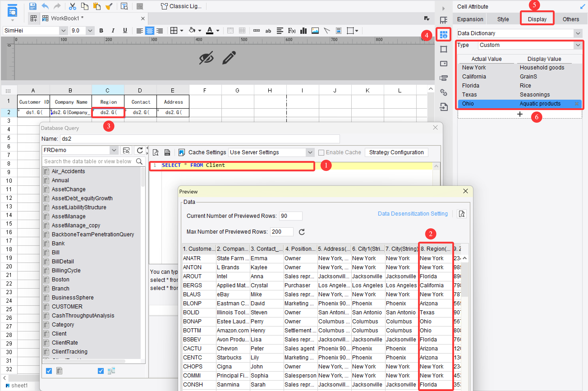Screen dimensions: 588x391
Task: Refresh the database table list
Action: (140, 150)
